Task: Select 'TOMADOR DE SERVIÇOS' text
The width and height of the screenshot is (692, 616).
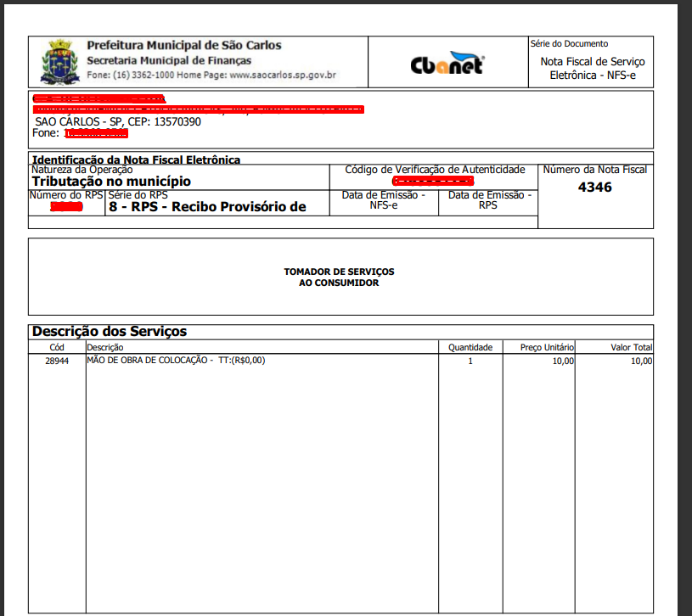Action: click(x=339, y=272)
